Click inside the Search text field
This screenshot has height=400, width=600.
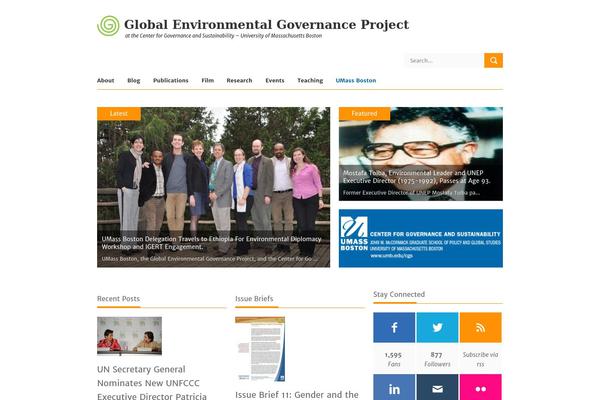pos(444,60)
